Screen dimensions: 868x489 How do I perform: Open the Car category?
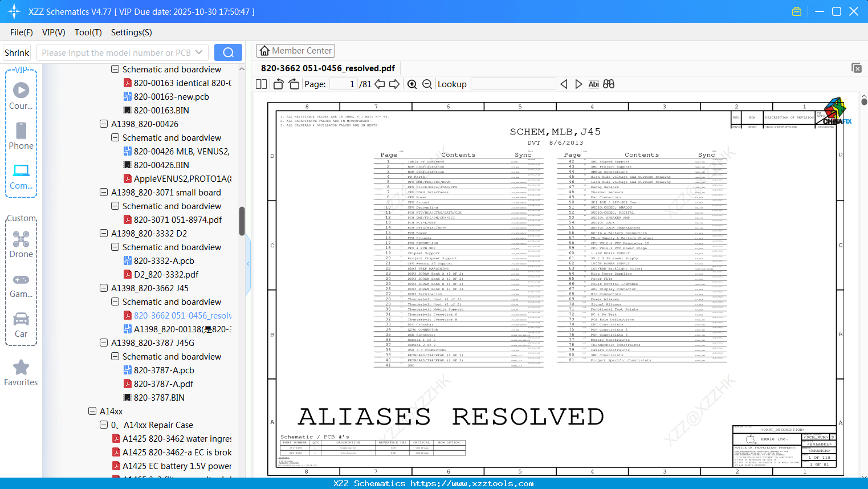tap(21, 325)
